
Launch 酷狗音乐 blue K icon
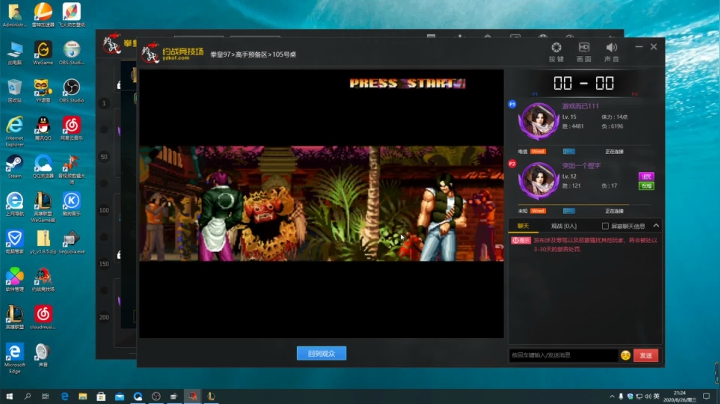[x=72, y=204]
